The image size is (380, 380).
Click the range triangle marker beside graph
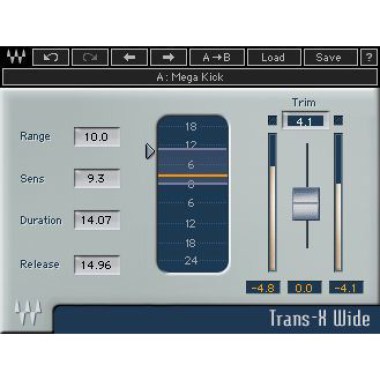(150, 152)
